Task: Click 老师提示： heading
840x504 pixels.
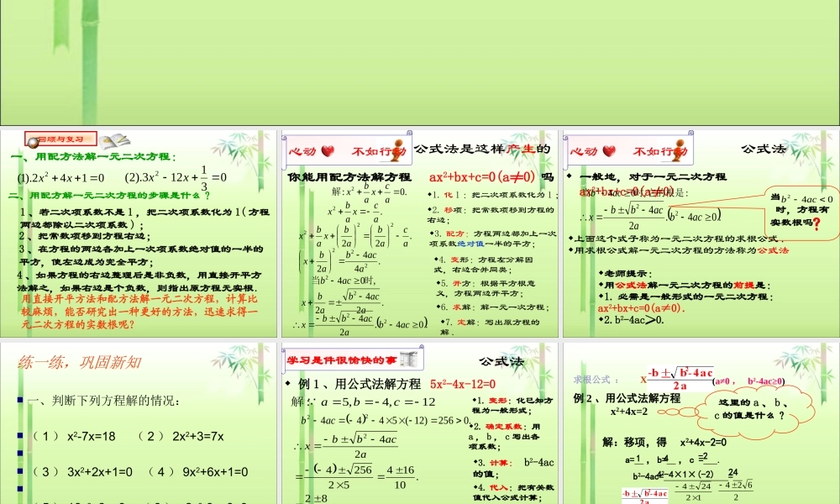Action: tap(624, 274)
